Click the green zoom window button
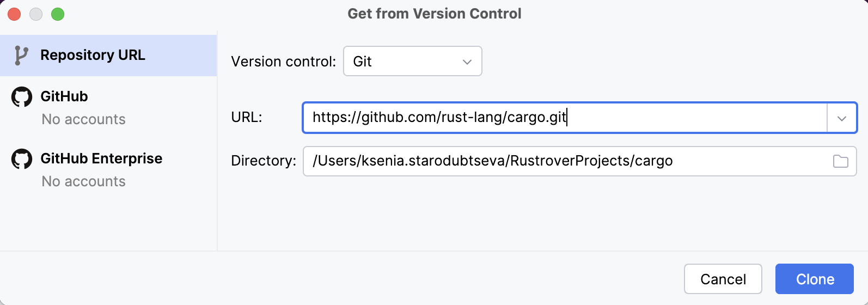The image size is (868, 305). [x=58, y=14]
